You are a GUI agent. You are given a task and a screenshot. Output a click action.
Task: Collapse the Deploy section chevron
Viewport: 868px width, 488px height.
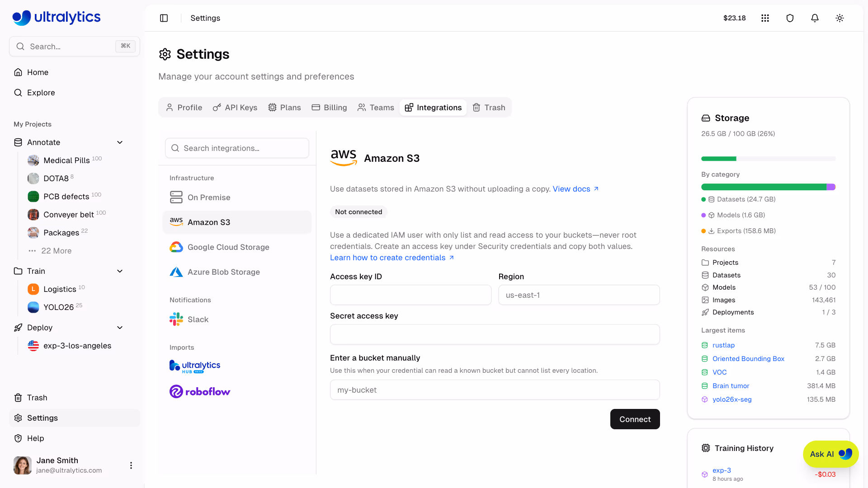tap(120, 328)
